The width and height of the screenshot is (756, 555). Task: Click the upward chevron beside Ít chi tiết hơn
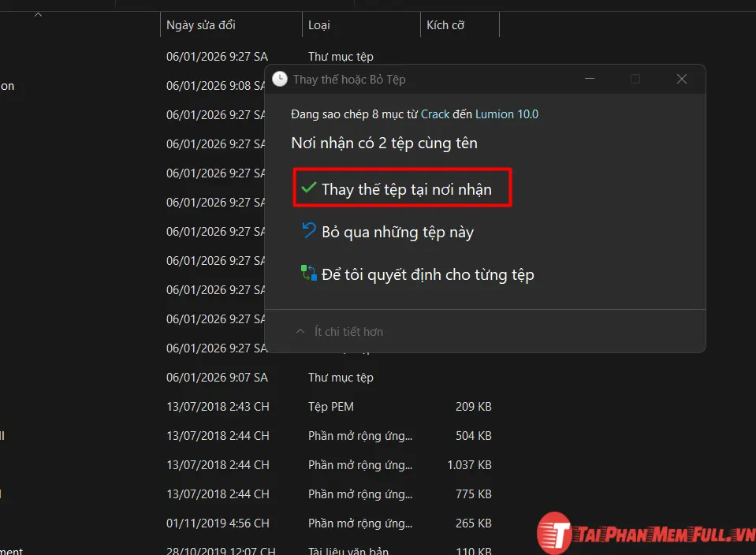click(300, 331)
